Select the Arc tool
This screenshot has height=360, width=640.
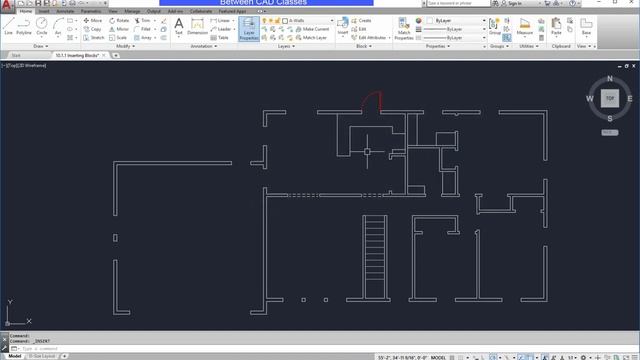pyautogui.click(x=58, y=26)
